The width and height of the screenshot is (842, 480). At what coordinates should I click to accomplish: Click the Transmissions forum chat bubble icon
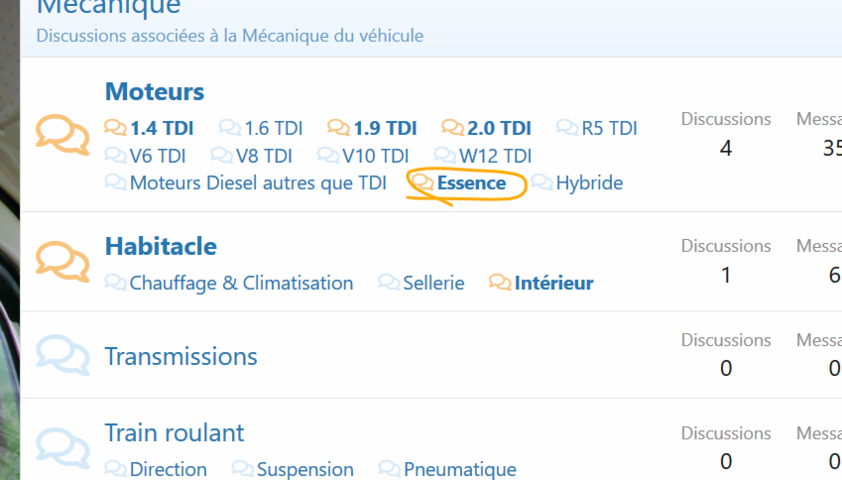(x=62, y=356)
